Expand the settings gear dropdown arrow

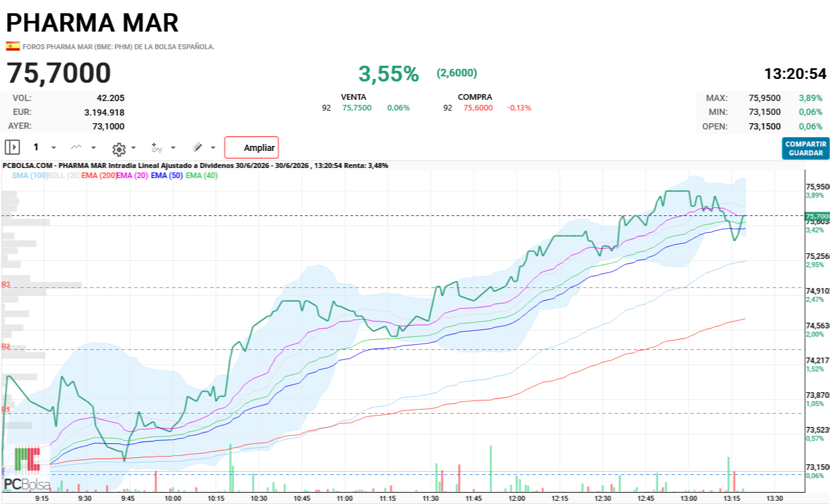pos(133,148)
